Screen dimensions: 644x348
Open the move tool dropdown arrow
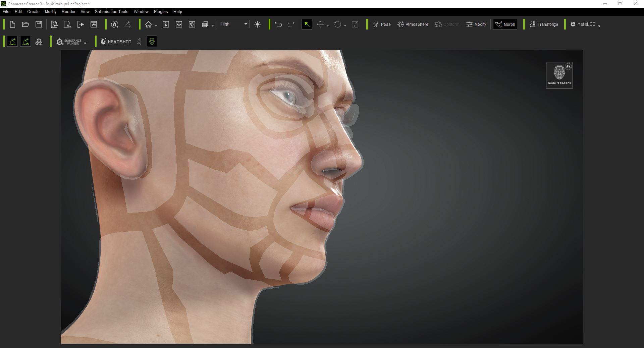point(327,26)
